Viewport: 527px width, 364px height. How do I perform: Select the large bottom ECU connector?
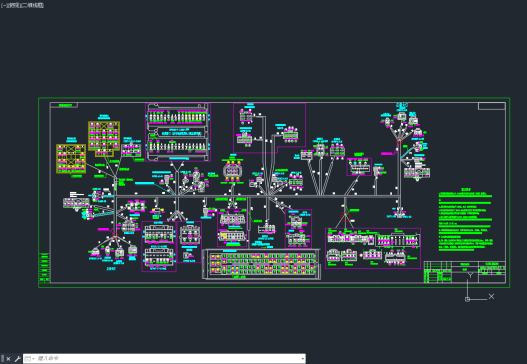pyautogui.click(x=261, y=264)
